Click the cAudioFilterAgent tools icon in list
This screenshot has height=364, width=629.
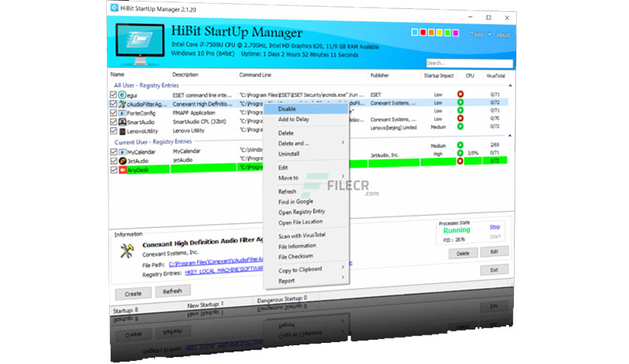pyautogui.click(x=123, y=104)
